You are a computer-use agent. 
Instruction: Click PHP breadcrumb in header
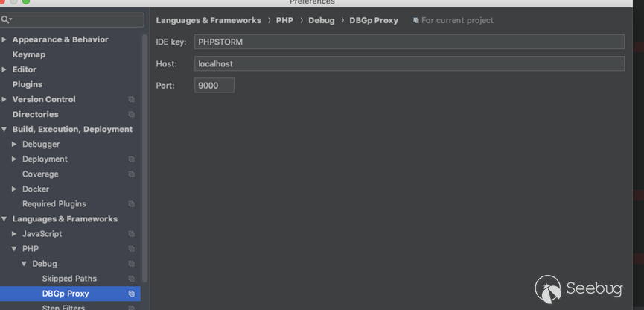pyautogui.click(x=284, y=20)
